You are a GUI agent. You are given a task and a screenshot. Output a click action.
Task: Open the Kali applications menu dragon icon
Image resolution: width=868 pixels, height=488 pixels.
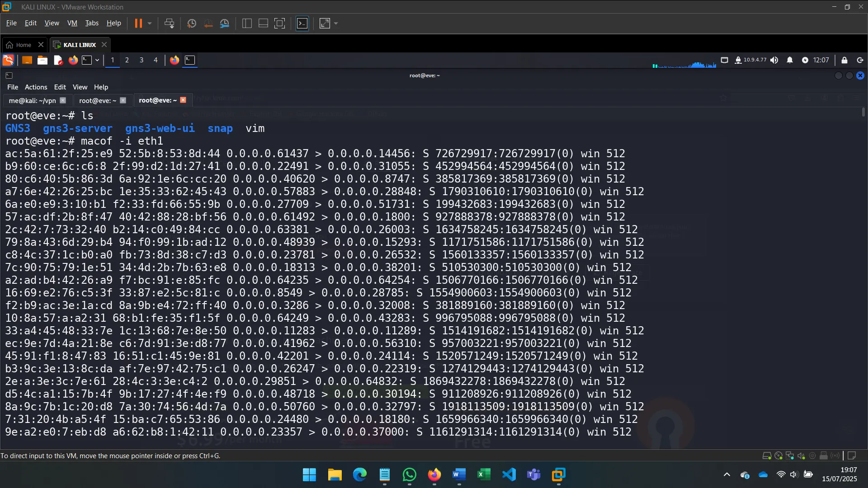click(x=8, y=60)
